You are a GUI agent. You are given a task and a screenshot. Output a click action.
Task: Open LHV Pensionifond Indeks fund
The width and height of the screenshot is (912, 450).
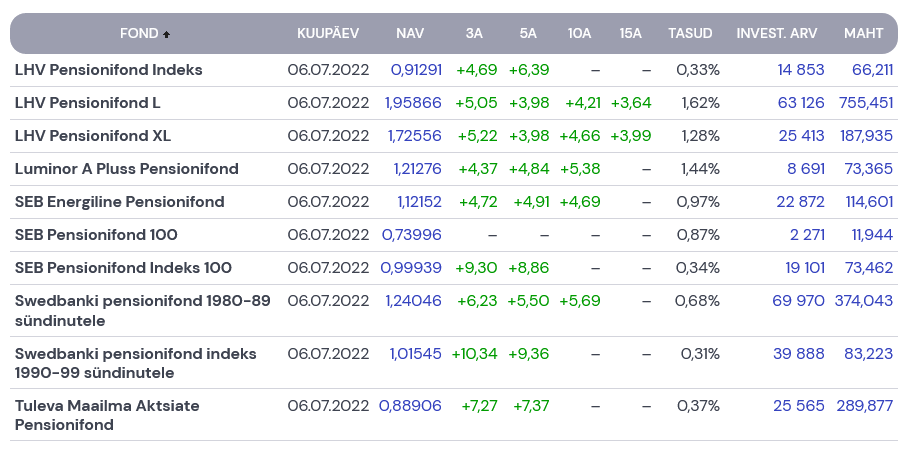[x=109, y=70]
